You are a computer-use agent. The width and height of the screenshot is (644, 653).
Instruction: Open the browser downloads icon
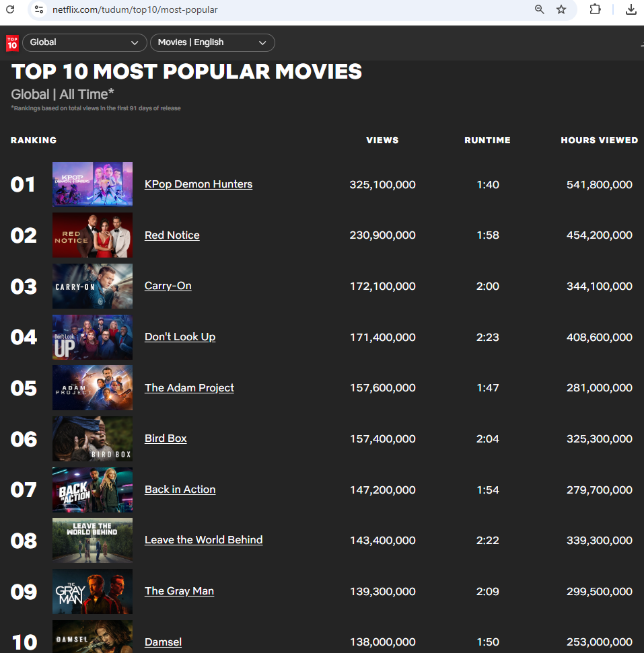coord(631,9)
